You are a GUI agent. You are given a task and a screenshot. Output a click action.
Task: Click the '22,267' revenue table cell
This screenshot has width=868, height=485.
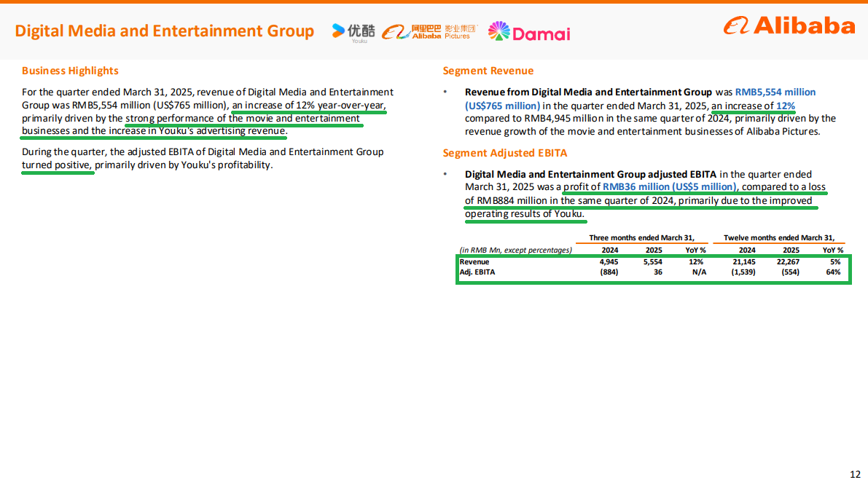pyautogui.click(x=788, y=262)
